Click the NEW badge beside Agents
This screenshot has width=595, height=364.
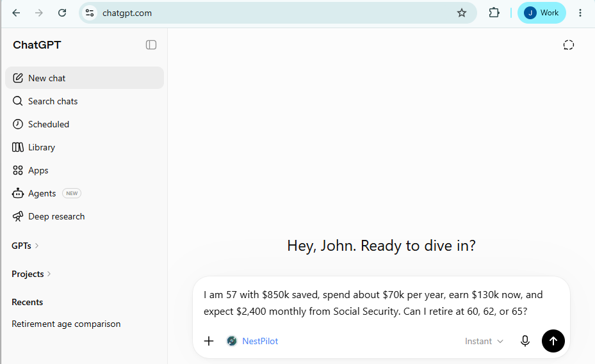(x=72, y=193)
